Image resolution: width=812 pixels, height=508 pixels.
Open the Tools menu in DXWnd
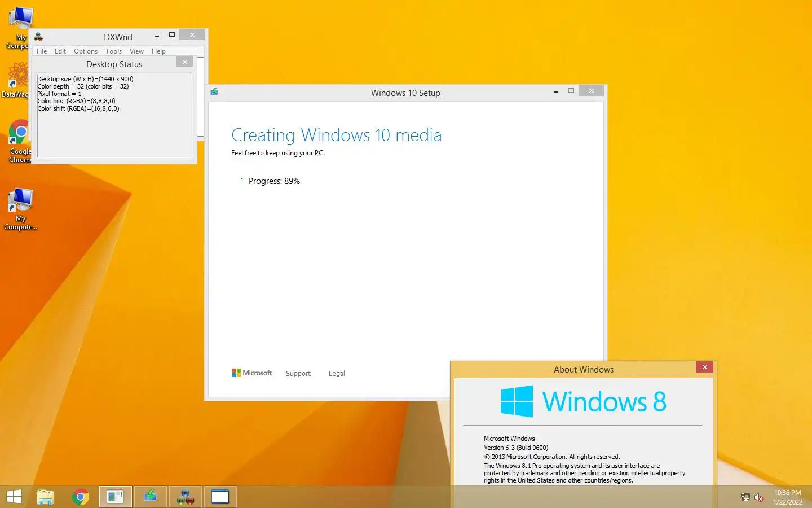point(113,51)
